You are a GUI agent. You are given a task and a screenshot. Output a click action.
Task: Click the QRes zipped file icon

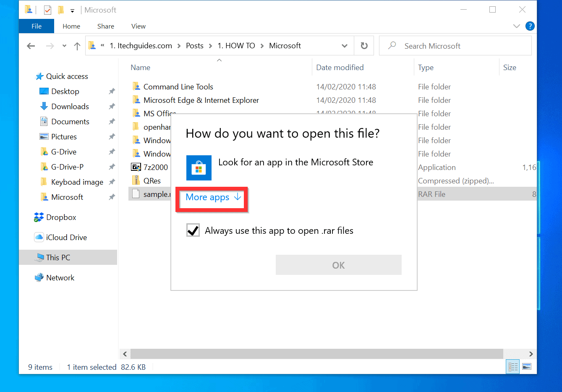pos(136,180)
